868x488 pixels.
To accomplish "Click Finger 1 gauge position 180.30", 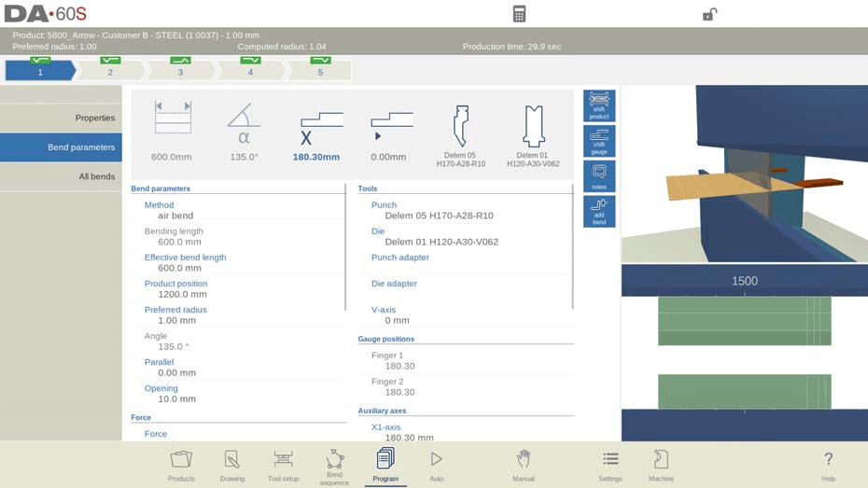I will (466, 361).
